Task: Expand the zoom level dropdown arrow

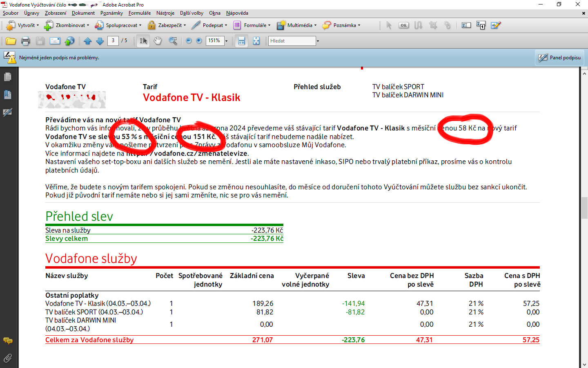Action: tap(226, 41)
